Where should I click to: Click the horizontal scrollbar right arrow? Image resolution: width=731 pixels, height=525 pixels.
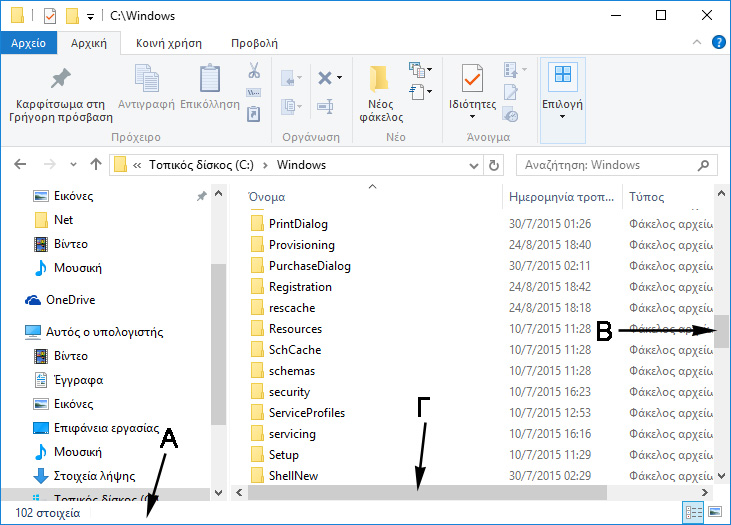704,492
